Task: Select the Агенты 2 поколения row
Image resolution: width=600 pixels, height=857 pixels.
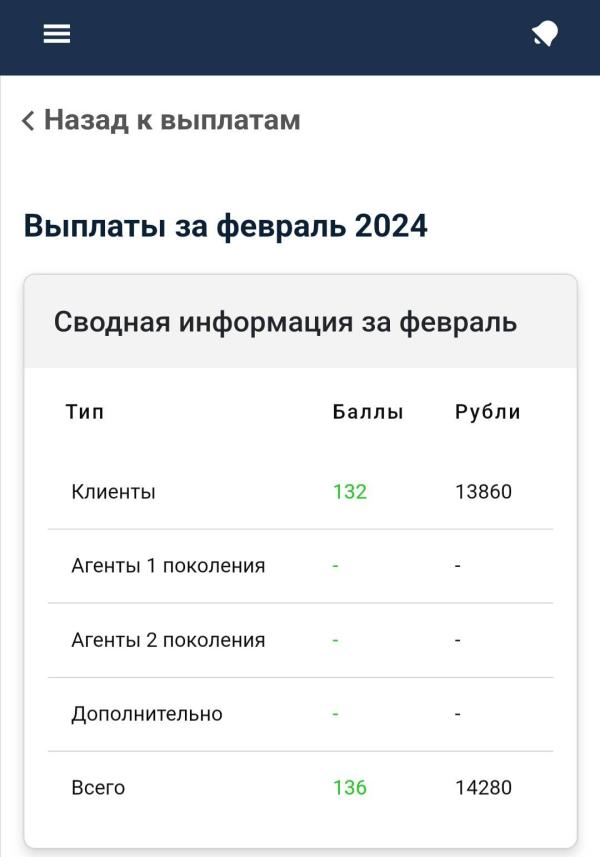Action: (x=301, y=640)
